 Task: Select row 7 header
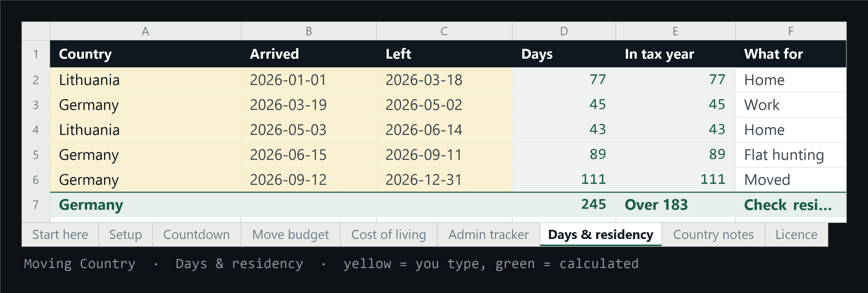click(36, 205)
